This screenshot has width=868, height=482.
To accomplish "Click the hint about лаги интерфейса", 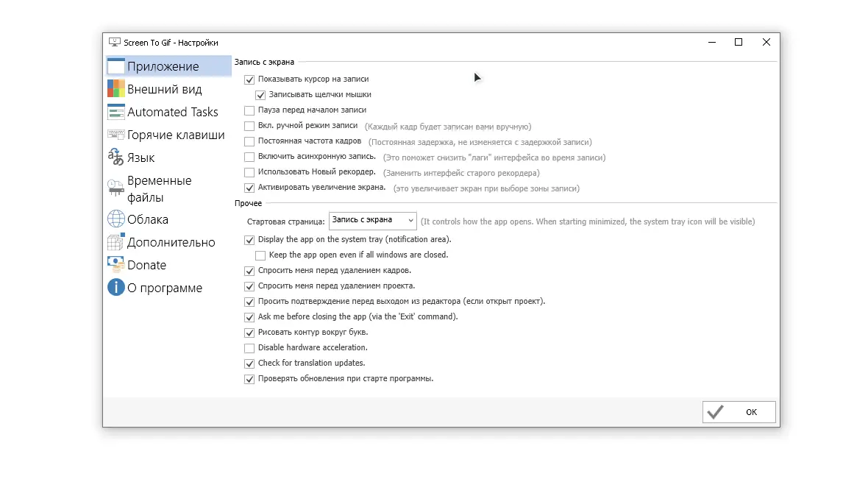I will [x=494, y=158].
